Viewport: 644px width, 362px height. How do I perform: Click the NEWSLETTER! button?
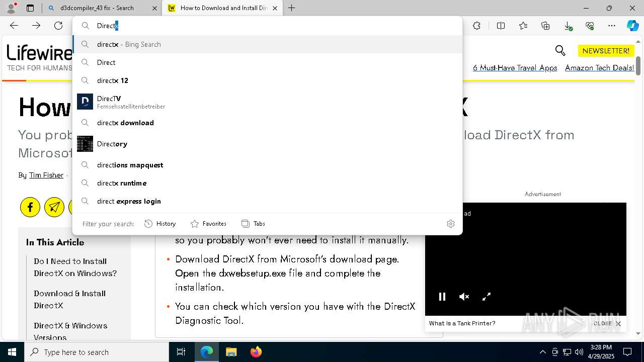click(606, 51)
